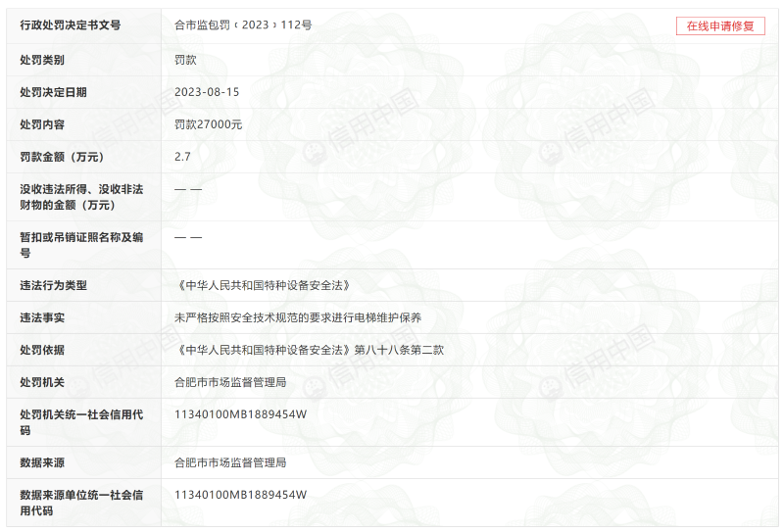Select the 罚款 category value

click(x=185, y=60)
